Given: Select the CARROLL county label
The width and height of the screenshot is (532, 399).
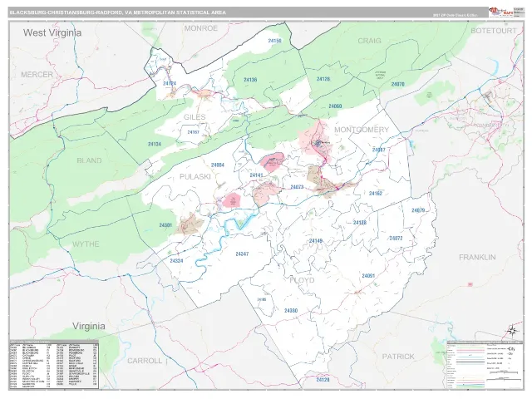Looking at the screenshot, I should (x=145, y=361).
